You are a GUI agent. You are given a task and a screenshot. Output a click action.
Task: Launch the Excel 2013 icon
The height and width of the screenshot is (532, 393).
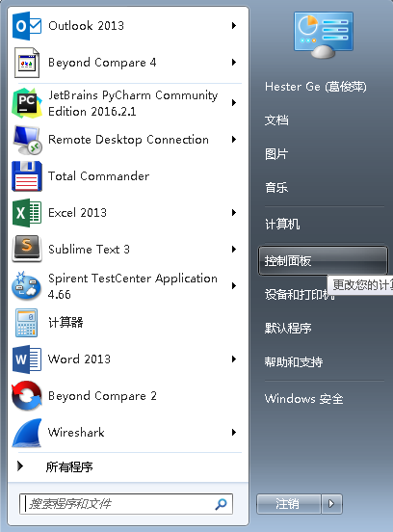point(27,213)
